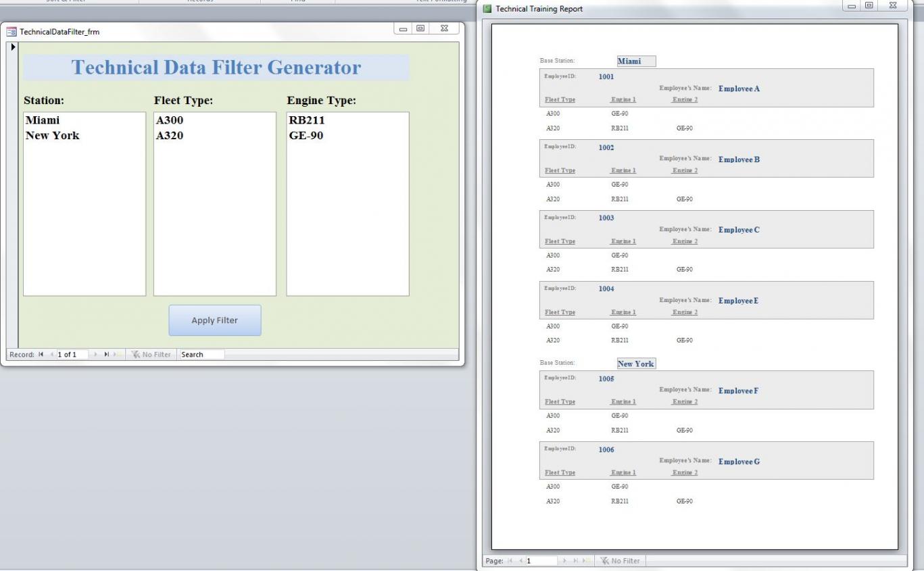Go to previous page in report navigator
The image size is (924, 571).
click(x=521, y=561)
